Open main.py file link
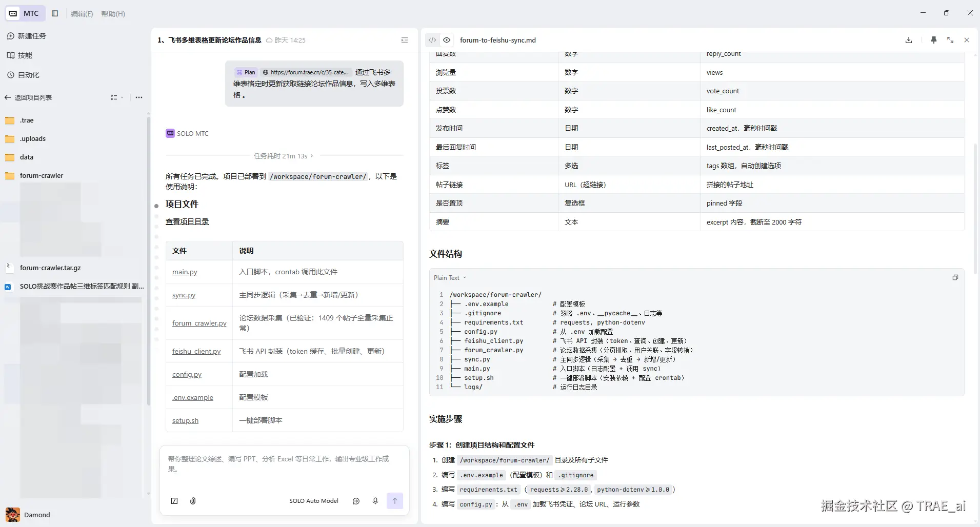 tap(185, 272)
